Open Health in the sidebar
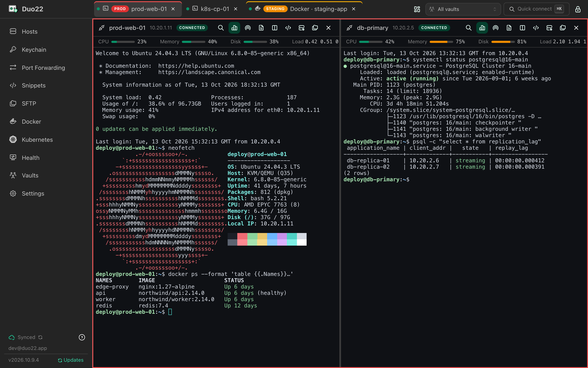Screen dimensions: 588x368 (46, 158)
